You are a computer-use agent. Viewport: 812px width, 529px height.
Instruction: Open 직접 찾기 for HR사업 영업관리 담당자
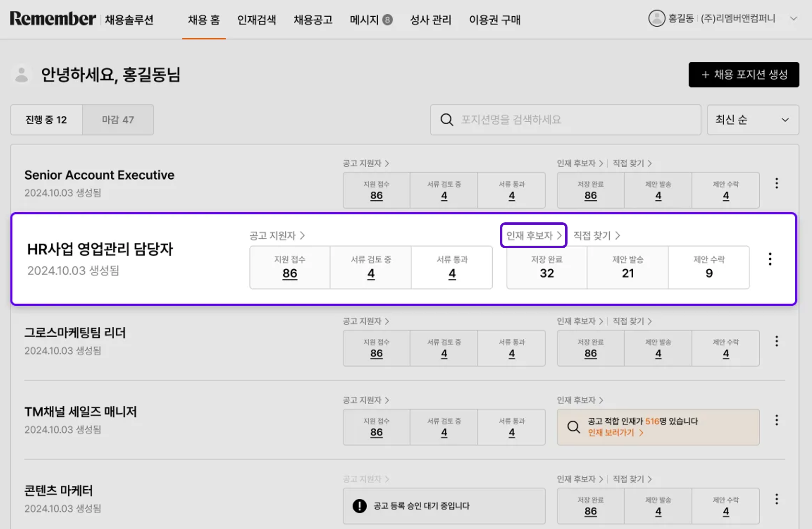(x=597, y=236)
